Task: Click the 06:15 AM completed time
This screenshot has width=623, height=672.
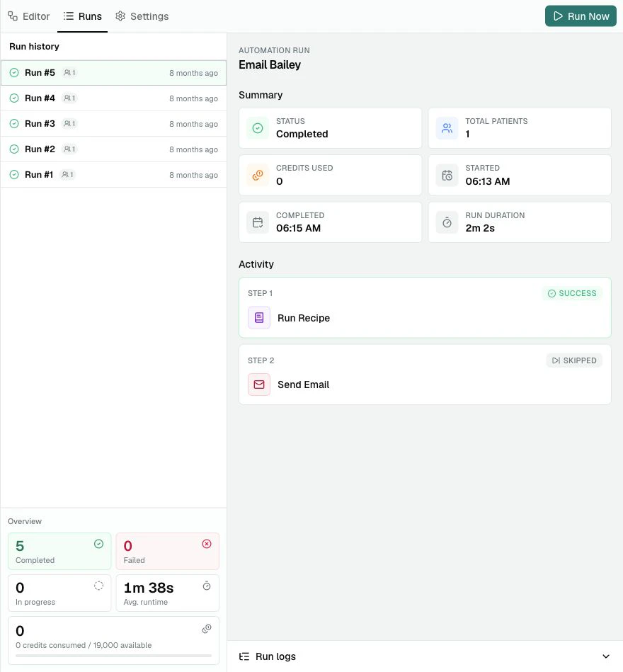Action: point(298,228)
